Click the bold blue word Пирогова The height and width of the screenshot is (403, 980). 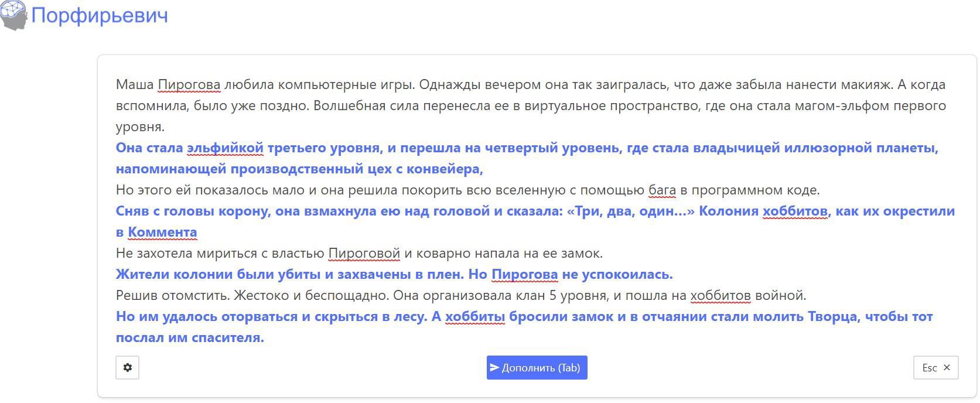coord(524,275)
